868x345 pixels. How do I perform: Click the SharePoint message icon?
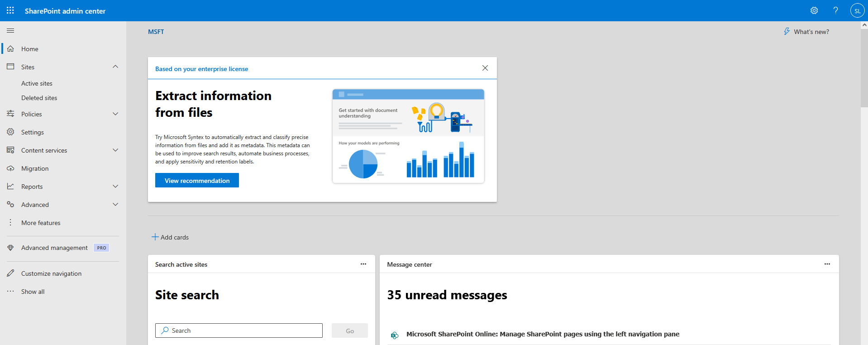pos(395,335)
